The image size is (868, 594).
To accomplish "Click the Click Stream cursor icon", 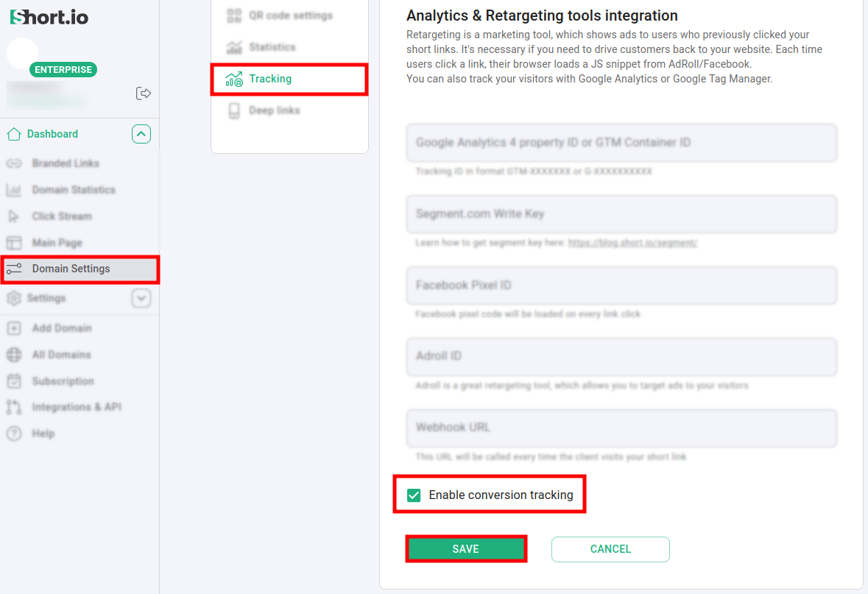I will [x=14, y=216].
